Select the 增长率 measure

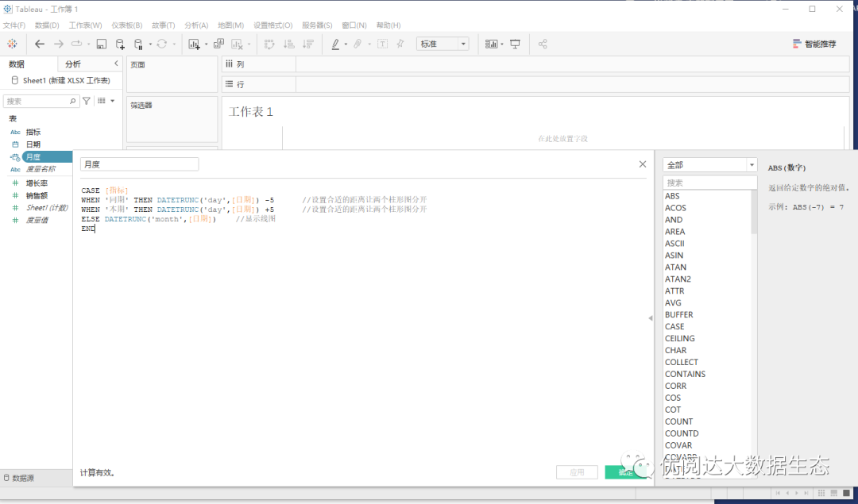[37, 183]
